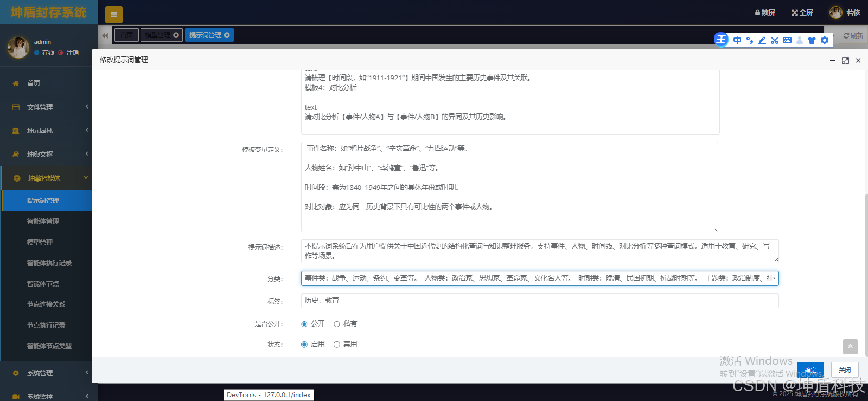Expand the 系统管理 sidebar menu
The image size is (868, 401).
[x=46, y=373]
